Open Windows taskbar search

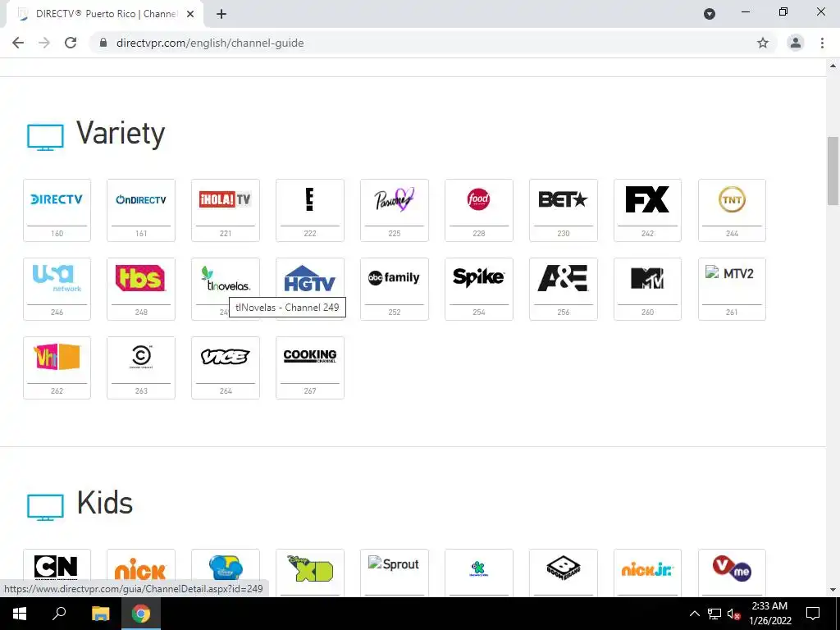tap(59, 614)
